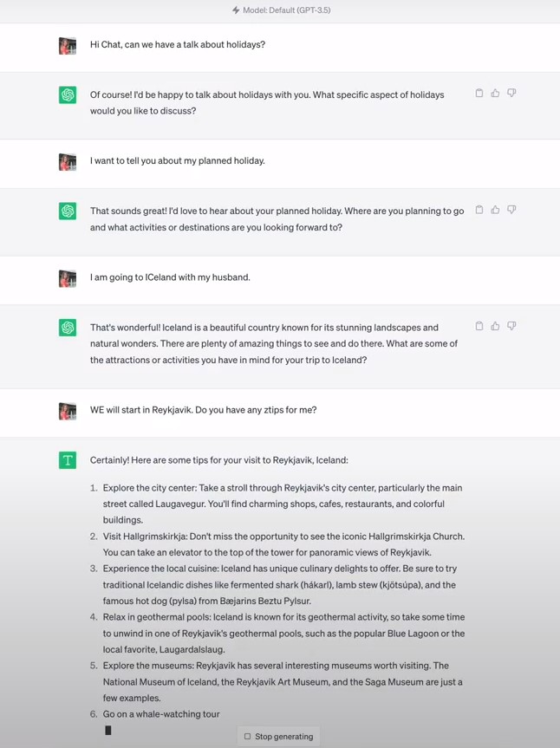Like the 'That sounds great' response
Image resolution: width=560 pixels, height=748 pixels.
click(x=495, y=210)
